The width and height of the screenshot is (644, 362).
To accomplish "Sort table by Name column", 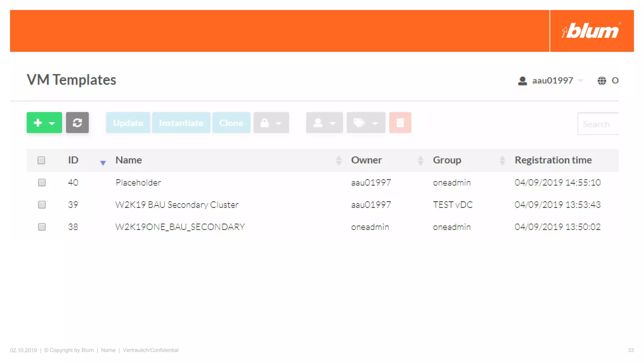I will point(129,160).
